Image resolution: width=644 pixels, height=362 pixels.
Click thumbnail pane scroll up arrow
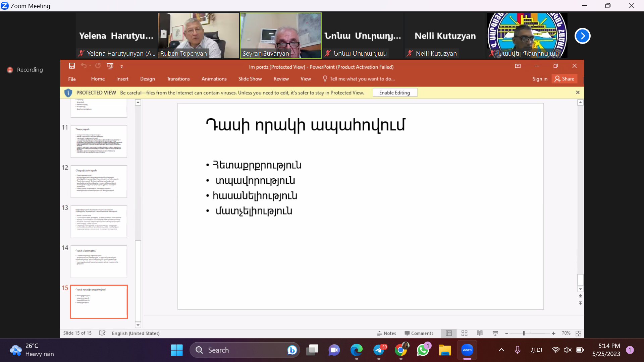point(138,103)
